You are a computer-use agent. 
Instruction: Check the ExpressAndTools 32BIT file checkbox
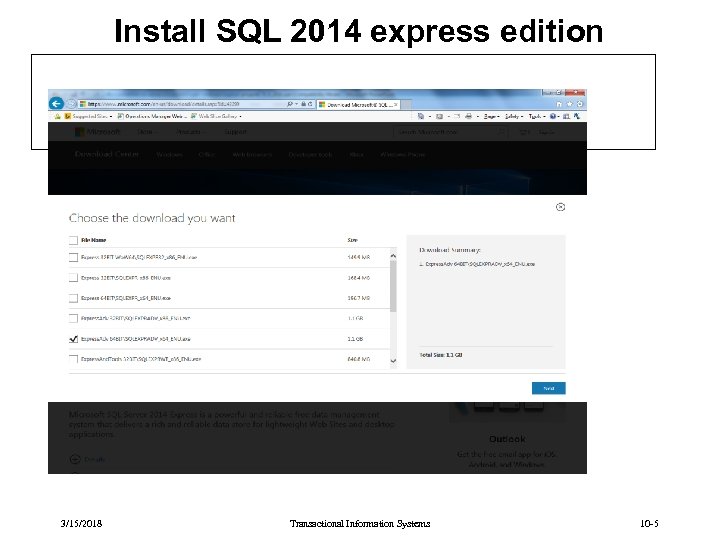point(73,359)
